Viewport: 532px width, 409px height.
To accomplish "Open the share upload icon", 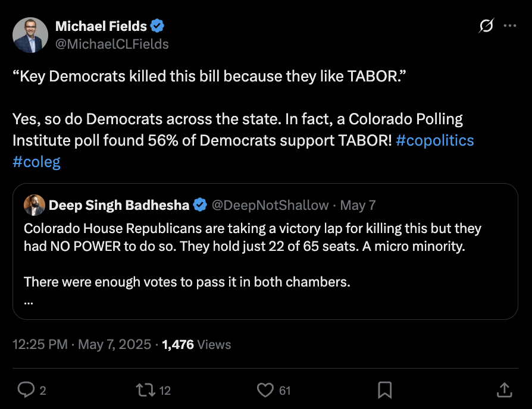I will pos(503,390).
